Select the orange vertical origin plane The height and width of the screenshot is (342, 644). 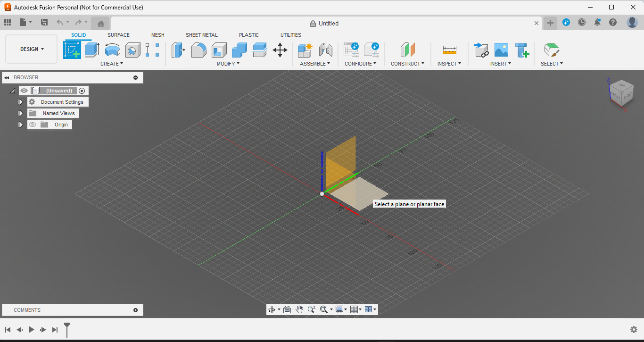341,154
